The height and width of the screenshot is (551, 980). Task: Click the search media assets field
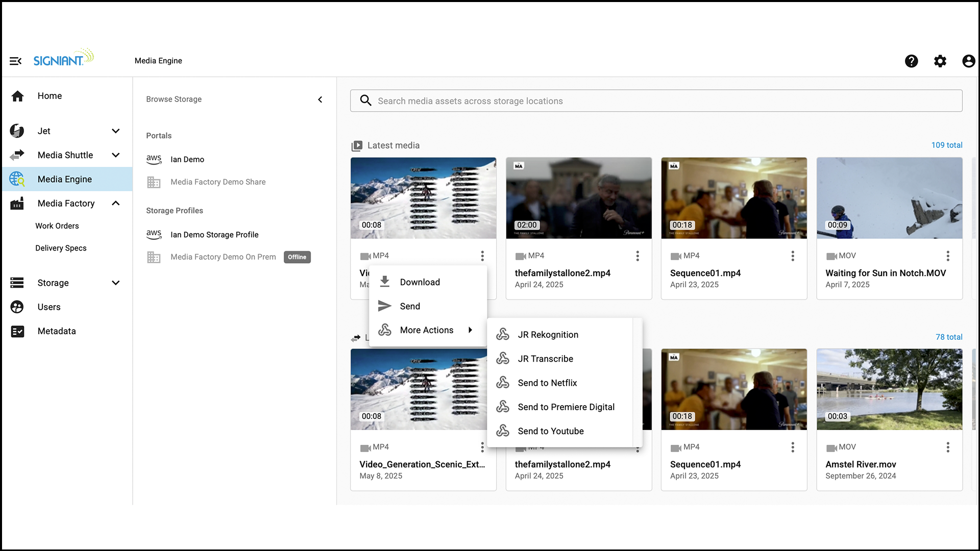tap(656, 101)
